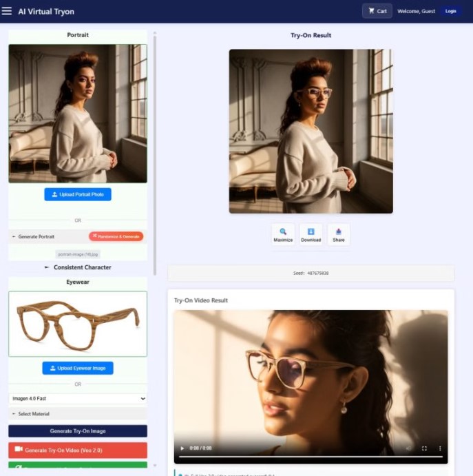
Task: Upload a portrait photo
Action: point(78,194)
